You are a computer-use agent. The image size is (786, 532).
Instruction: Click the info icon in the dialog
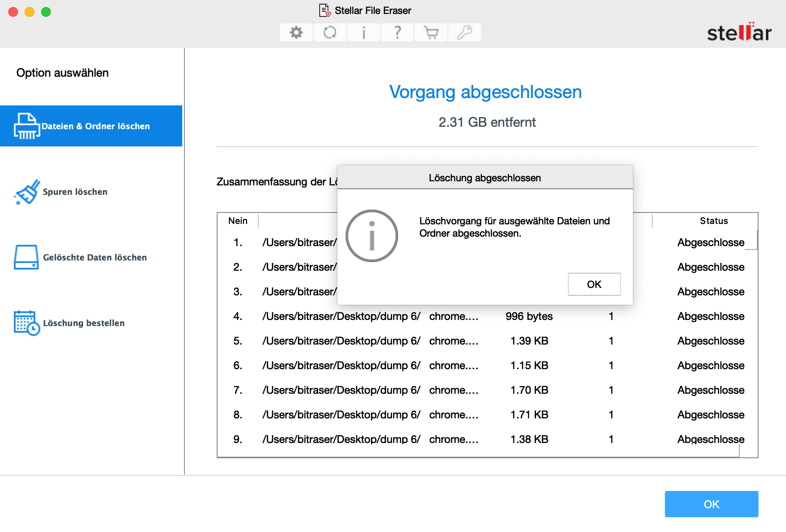point(372,236)
